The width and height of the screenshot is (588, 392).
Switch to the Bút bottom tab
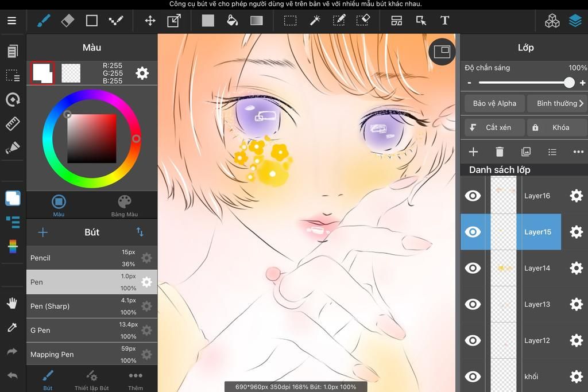48,380
